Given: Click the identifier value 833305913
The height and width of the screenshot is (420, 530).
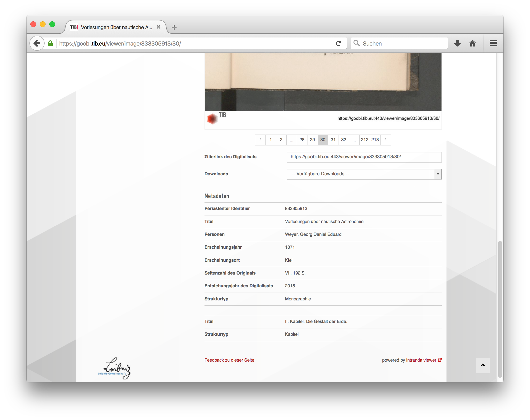Looking at the screenshot, I should [x=296, y=209].
